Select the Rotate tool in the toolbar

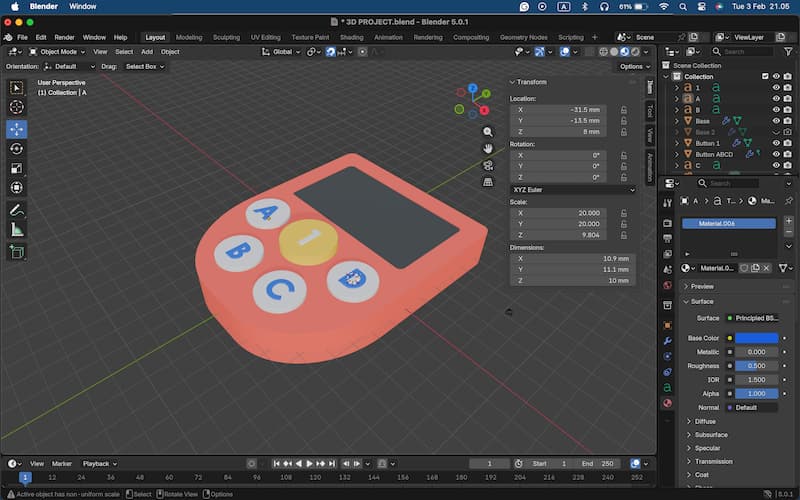17,149
